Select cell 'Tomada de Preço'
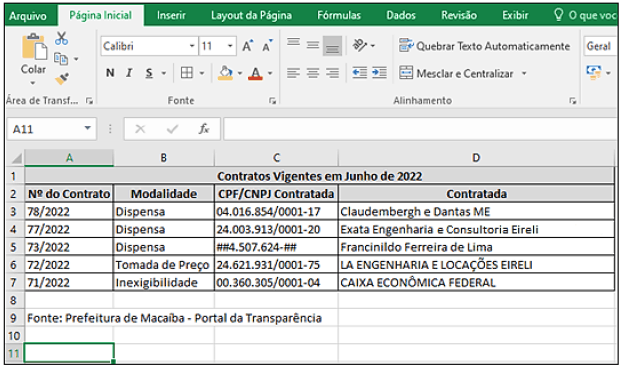The height and width of the screenshot is (370, 626). pyautogui.click(x=164, y=265)
